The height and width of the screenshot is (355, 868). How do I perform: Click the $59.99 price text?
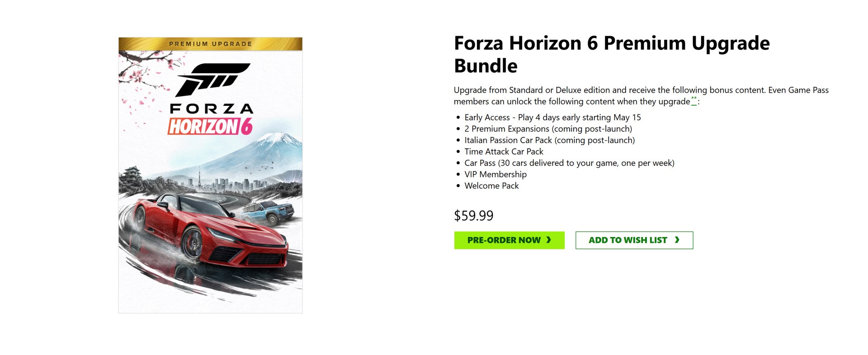coord(473,216)
